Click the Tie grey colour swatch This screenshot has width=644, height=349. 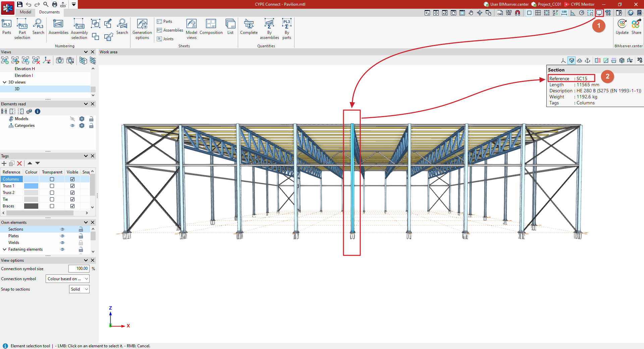pos(31,199)
